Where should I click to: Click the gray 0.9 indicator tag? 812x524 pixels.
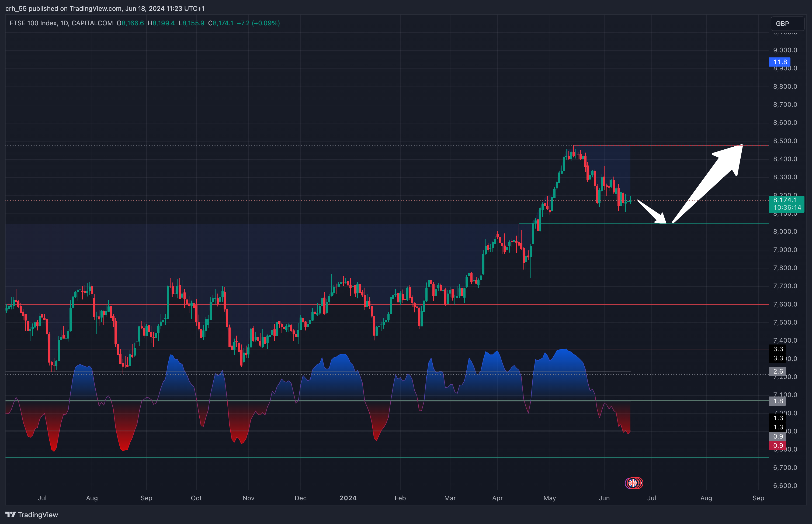point(778,436)
